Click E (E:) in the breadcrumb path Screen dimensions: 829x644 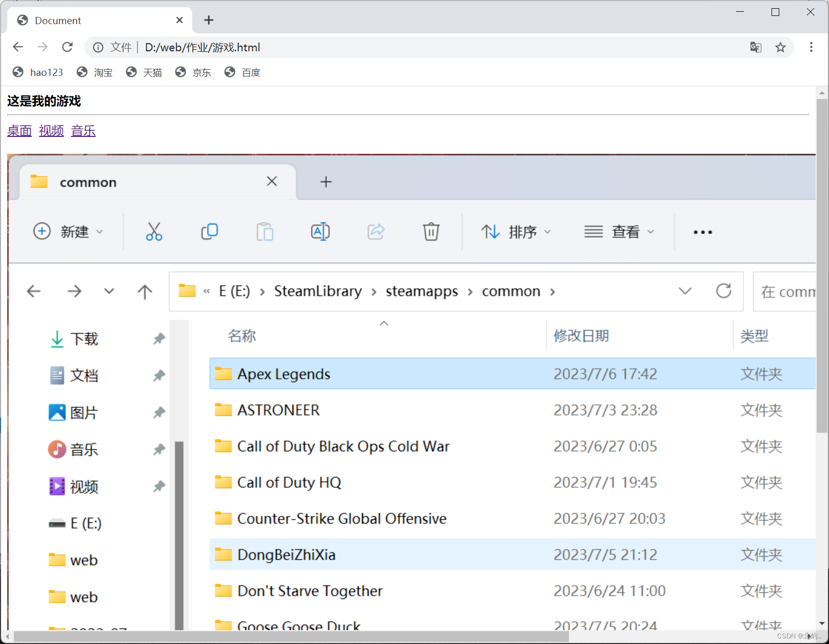click(234, 291)
